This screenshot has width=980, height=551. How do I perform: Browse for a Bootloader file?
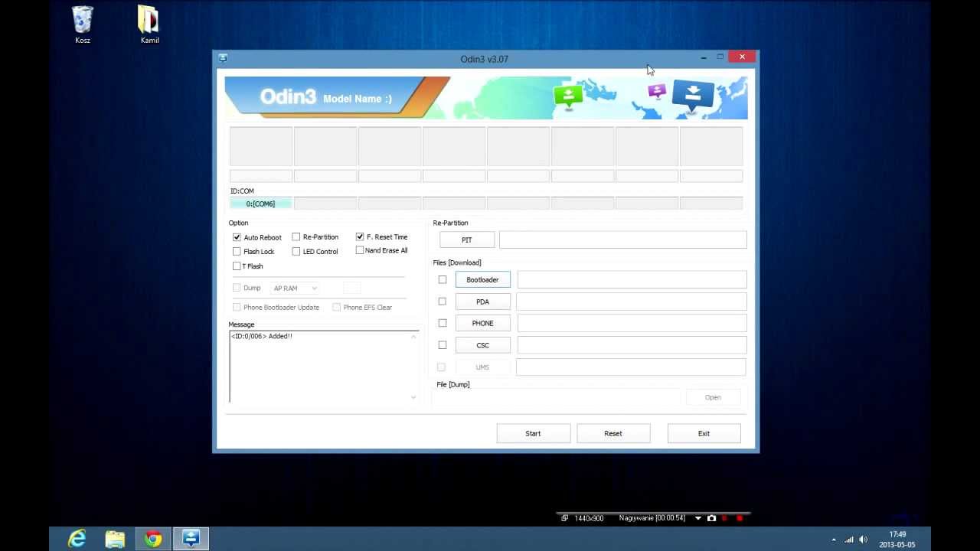[x=482, y=279]
